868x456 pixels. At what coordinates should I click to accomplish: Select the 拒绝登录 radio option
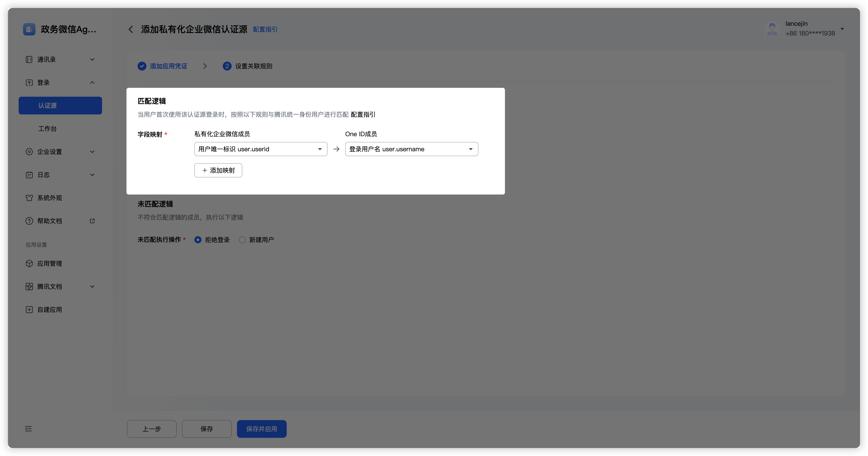tap(198, 240)
